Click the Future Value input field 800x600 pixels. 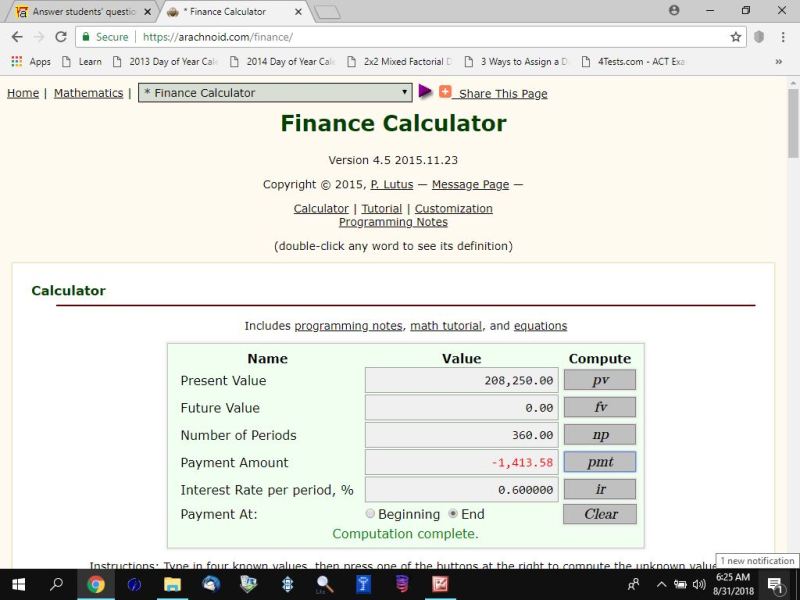pyautogui.click(x=462, y=408)
